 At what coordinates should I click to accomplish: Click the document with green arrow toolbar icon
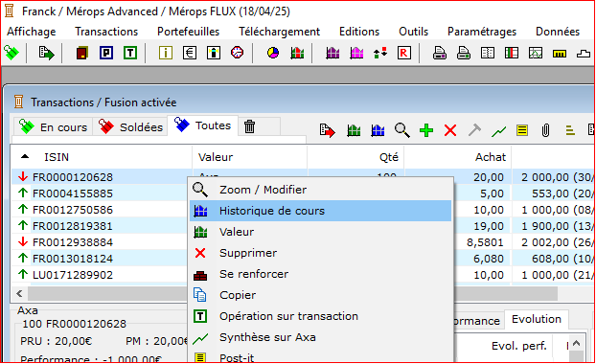pyautogui.click(x=46, y=53)
